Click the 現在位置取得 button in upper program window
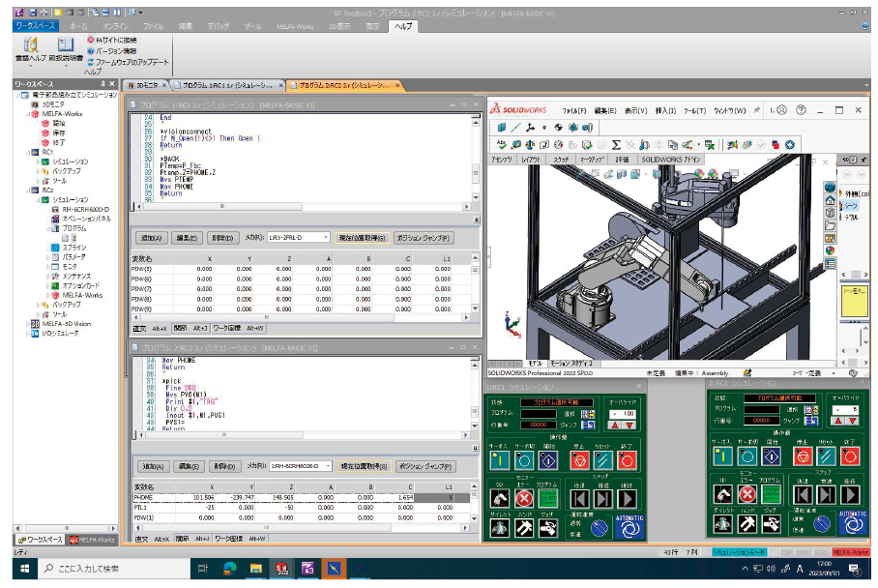Screen dimensions: 878x588 pos(363,237)
